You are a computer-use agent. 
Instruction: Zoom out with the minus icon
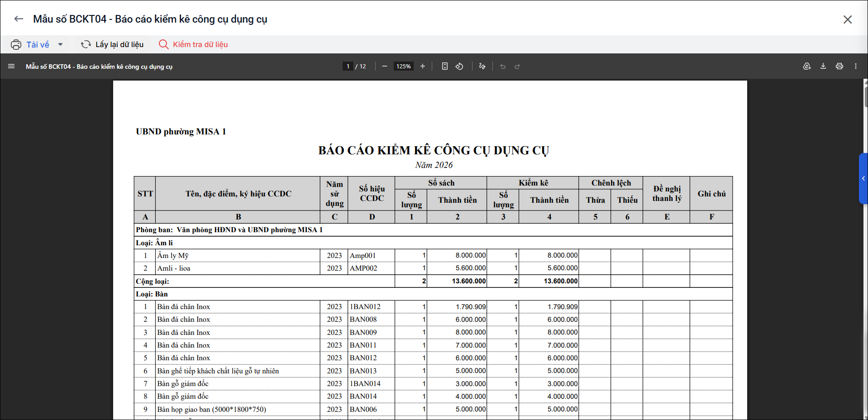[385, 66]
